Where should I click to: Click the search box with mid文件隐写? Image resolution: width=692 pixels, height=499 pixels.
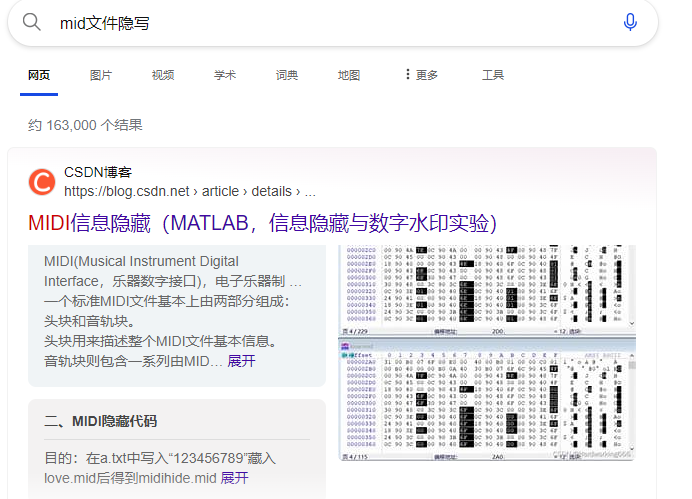tap(333, 22)
